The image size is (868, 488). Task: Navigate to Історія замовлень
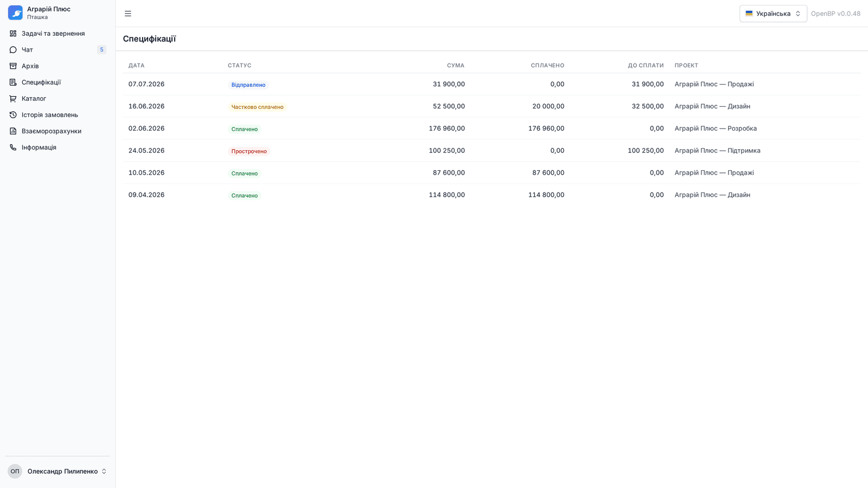(58, 115)
